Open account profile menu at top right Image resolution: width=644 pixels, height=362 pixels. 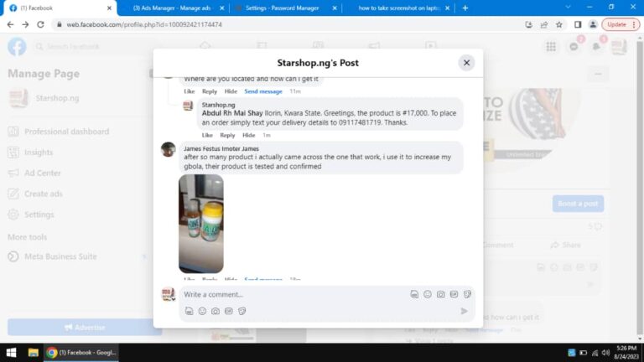619,46
